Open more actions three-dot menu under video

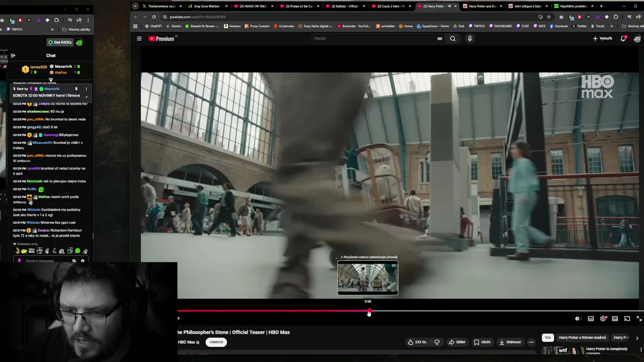pos(531,342)
